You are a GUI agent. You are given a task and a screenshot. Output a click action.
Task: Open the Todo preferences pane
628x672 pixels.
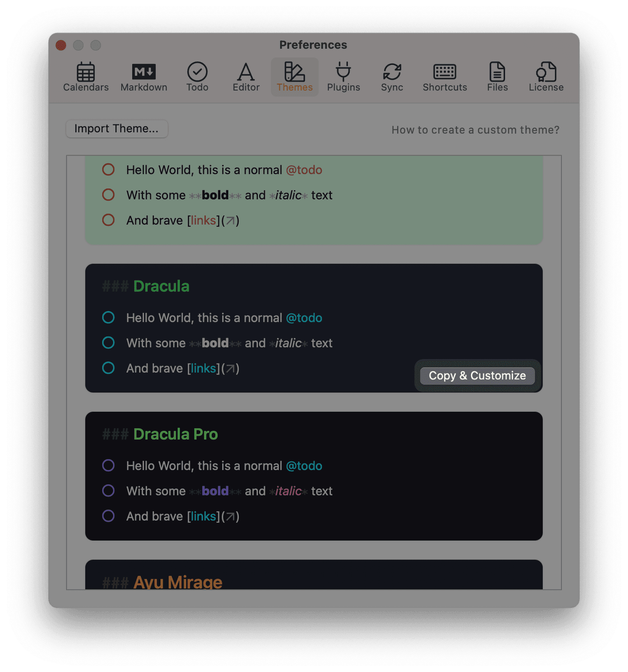point(197,77)
